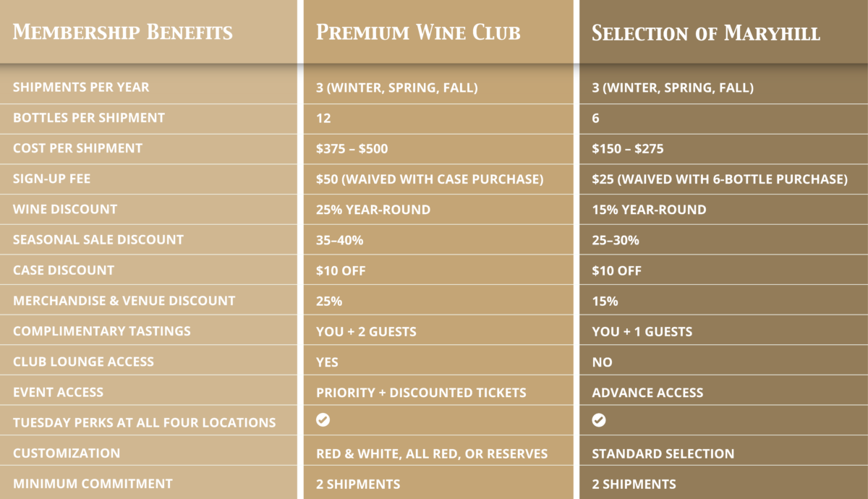Click the Selection of Maryhill Tuesday Perks checkmark
Screen dimensions: 868x499
click(599, 420)
